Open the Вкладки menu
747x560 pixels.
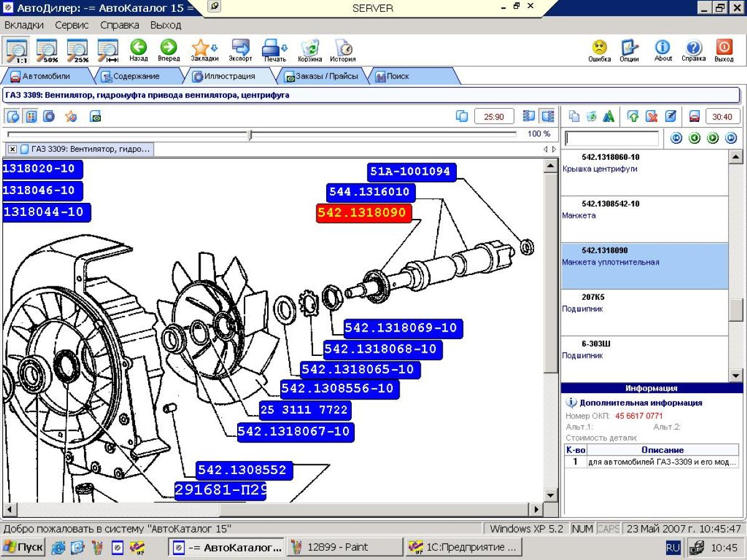[24, 25]
